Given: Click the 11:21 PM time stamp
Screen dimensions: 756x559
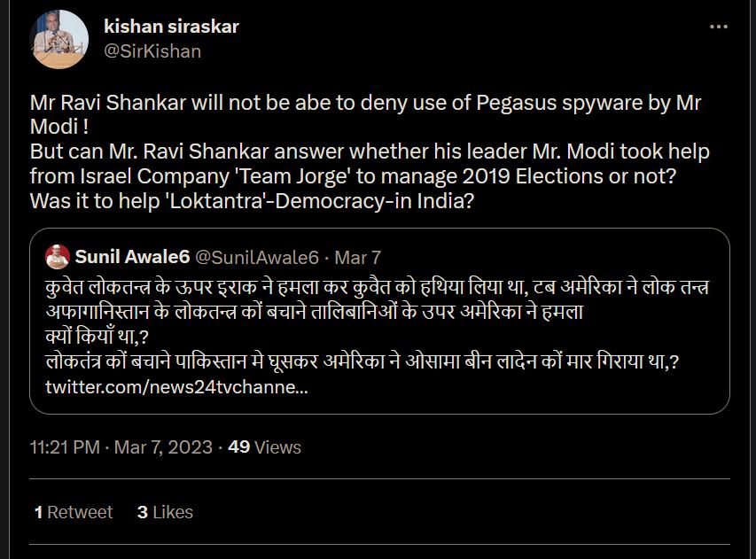Looking at the screenshot, I should (x=64, y=447).
